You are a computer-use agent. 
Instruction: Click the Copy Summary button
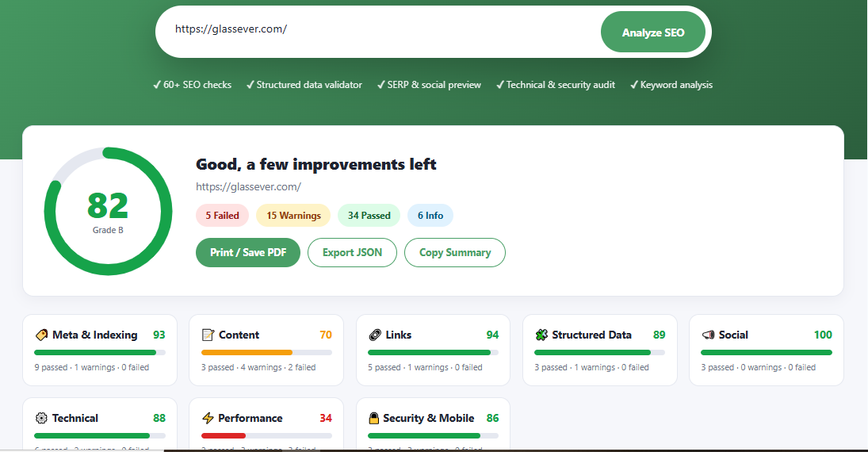(455, 253)
